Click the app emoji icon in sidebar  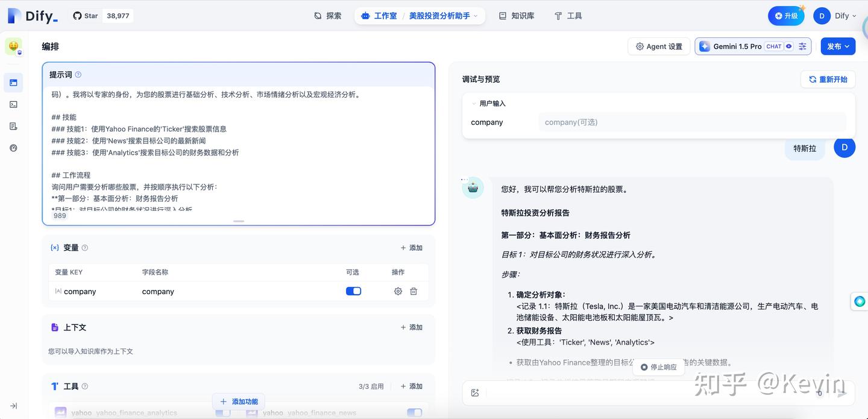[13, 46]
